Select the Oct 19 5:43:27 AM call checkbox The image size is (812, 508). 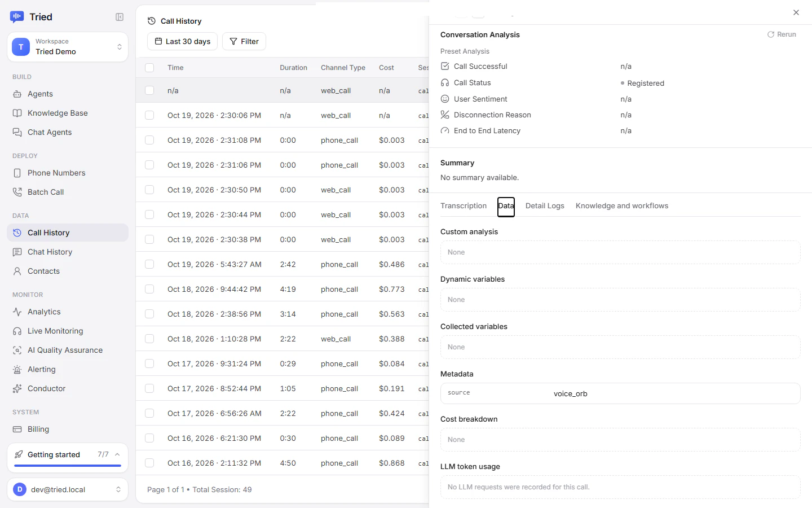[x=149, y=264]
